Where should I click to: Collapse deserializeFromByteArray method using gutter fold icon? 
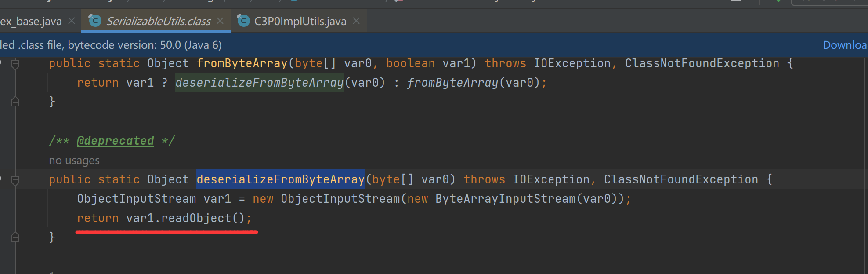(15, 180)
